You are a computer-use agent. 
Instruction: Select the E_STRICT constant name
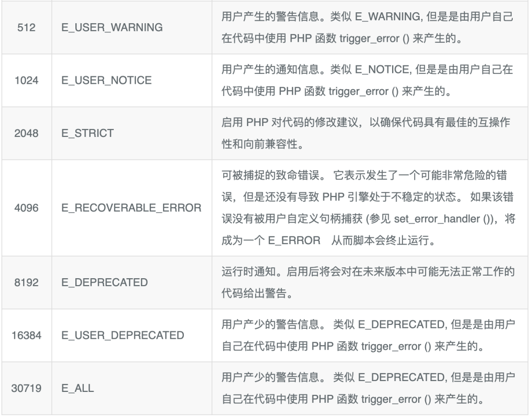87,133
